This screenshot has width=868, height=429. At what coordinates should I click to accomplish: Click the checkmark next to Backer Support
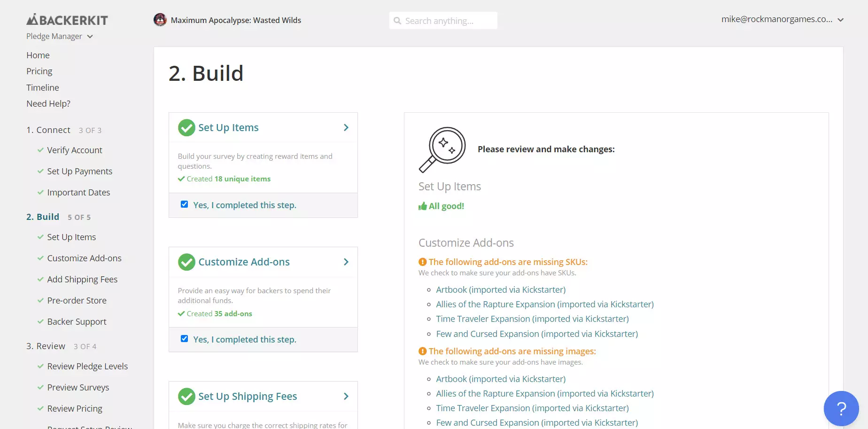[40, 321]
